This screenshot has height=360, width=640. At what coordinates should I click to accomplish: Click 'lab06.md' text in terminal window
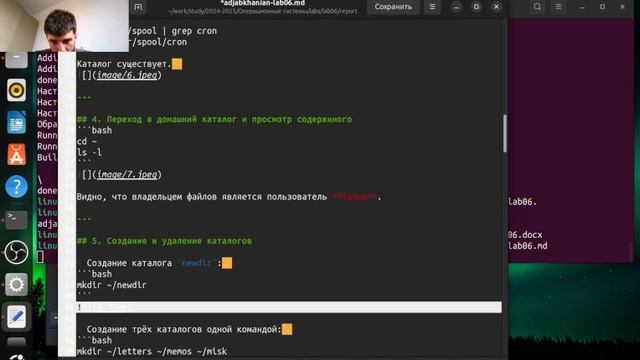[x=528, y=246]
